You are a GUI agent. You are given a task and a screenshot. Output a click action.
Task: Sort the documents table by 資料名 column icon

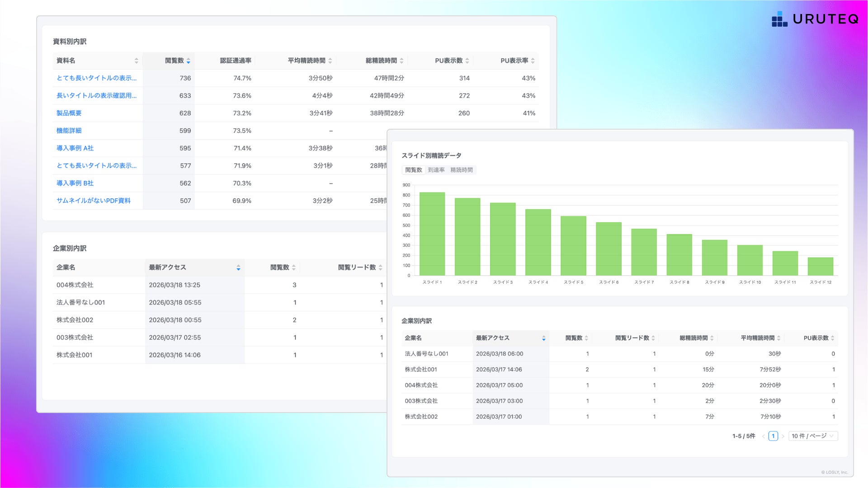[x=136, y=61]
